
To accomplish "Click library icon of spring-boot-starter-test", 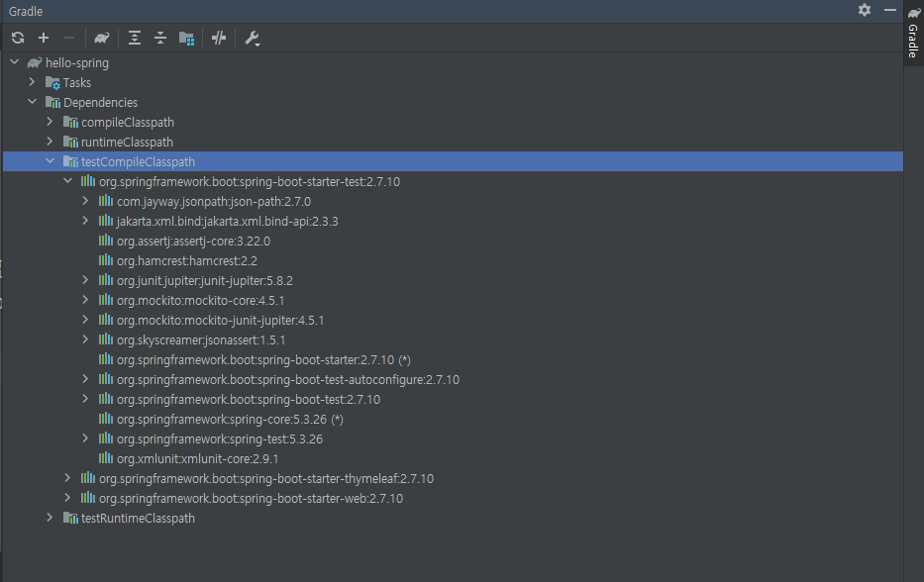I will (88, 181).
